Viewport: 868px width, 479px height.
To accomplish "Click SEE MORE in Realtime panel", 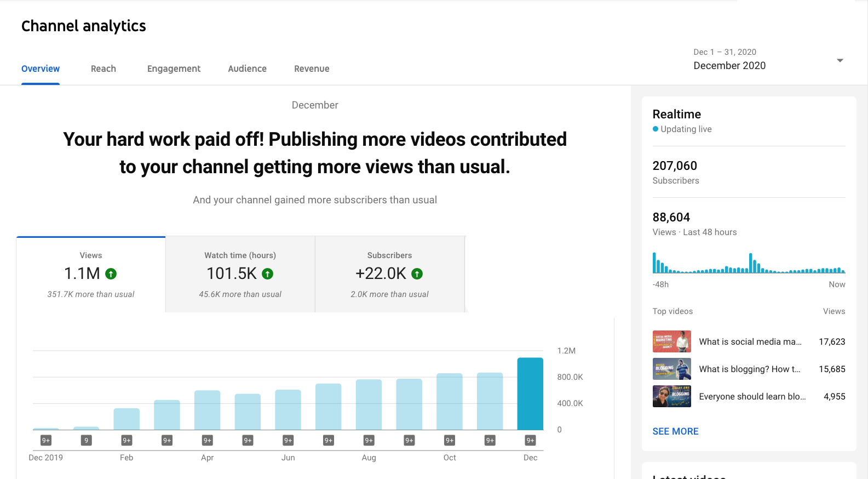I will (675, 431).
